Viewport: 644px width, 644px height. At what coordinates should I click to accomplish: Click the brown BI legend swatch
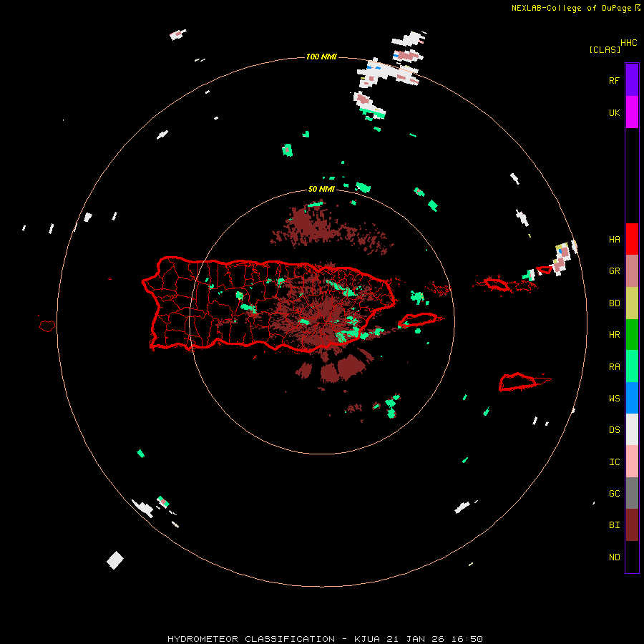[x=632, y=525]
